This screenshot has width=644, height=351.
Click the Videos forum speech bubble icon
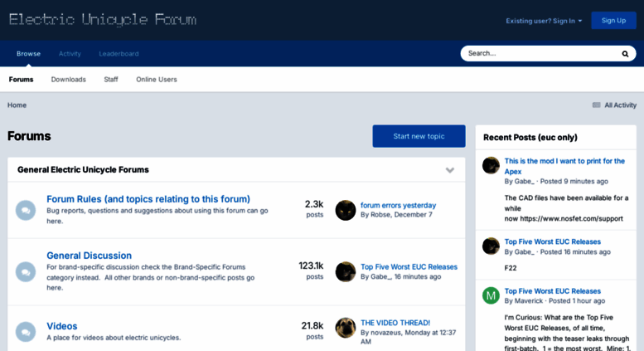(26, 332)
